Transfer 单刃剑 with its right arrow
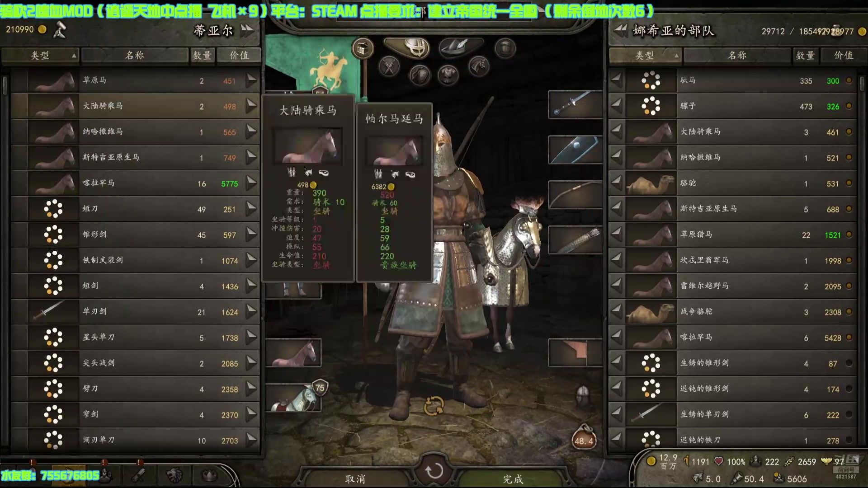Image resolution: width=868 pixels, height=488 pixels. [251, 312]
